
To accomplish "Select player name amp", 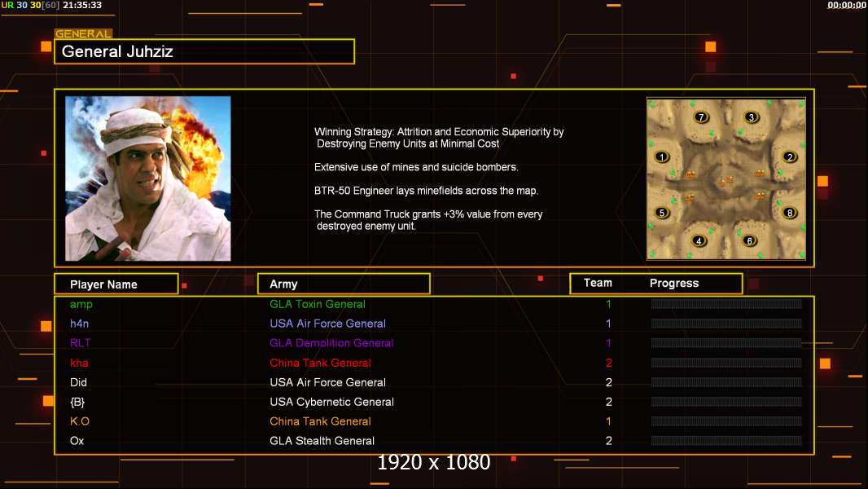I will pyautogui.click(x=81, y=304).
